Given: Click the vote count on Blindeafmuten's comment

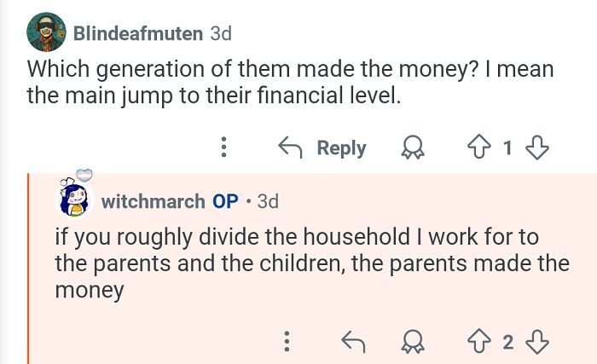Looking at the screenshot, I should click(507, 147).
